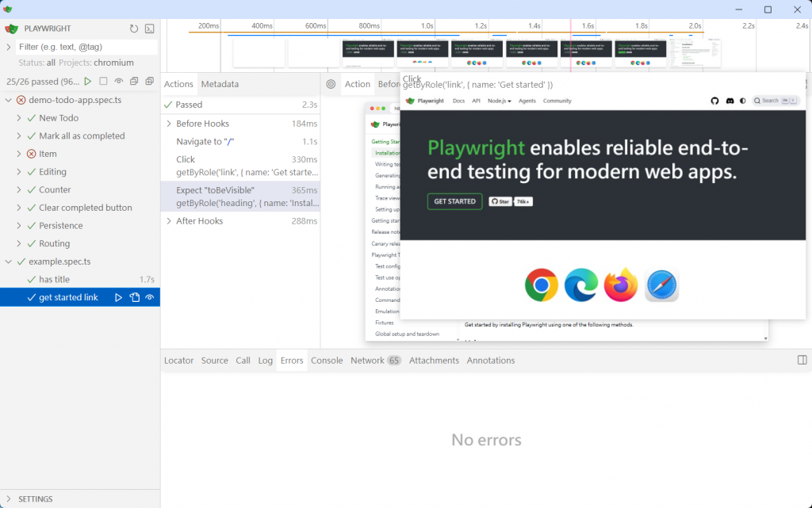Click the Chrome browser logo

point(541,285)
